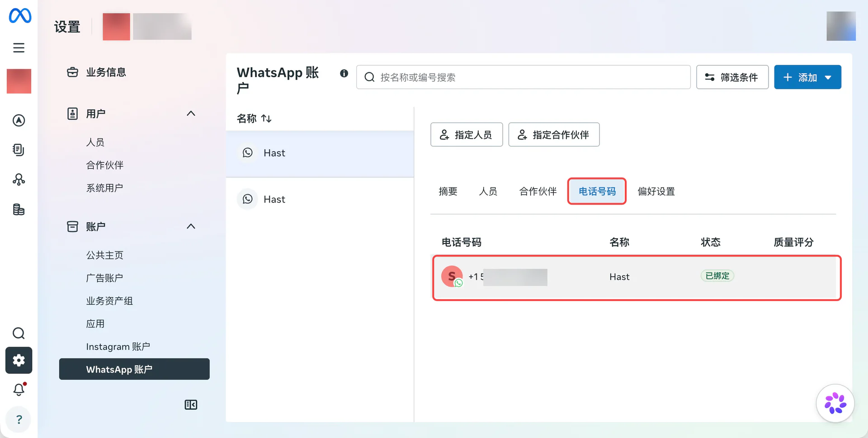
Task: Open the compass-shaped icon in the left rail
Action: coord(19,120)
